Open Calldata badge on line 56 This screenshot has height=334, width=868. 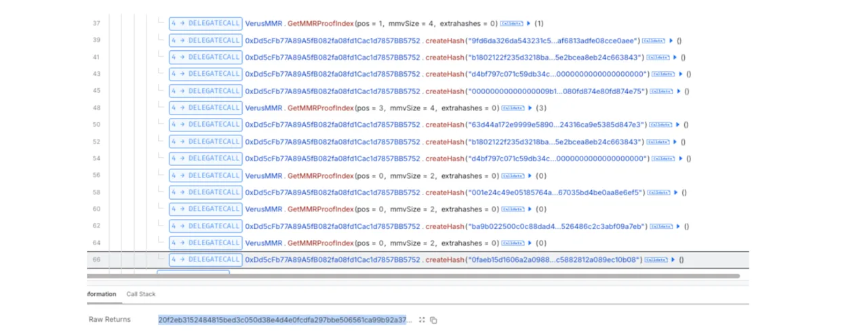[x=513, y=175]
